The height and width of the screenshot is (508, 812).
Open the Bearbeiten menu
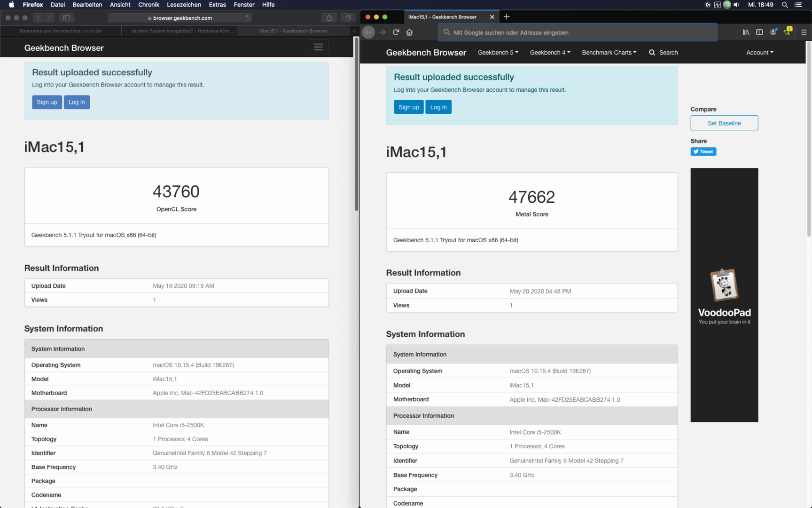pyautogui.click(x=87, y=5)
